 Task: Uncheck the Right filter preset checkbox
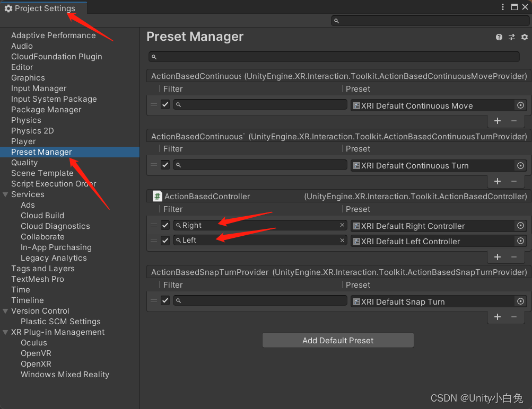tap(165, 225)
